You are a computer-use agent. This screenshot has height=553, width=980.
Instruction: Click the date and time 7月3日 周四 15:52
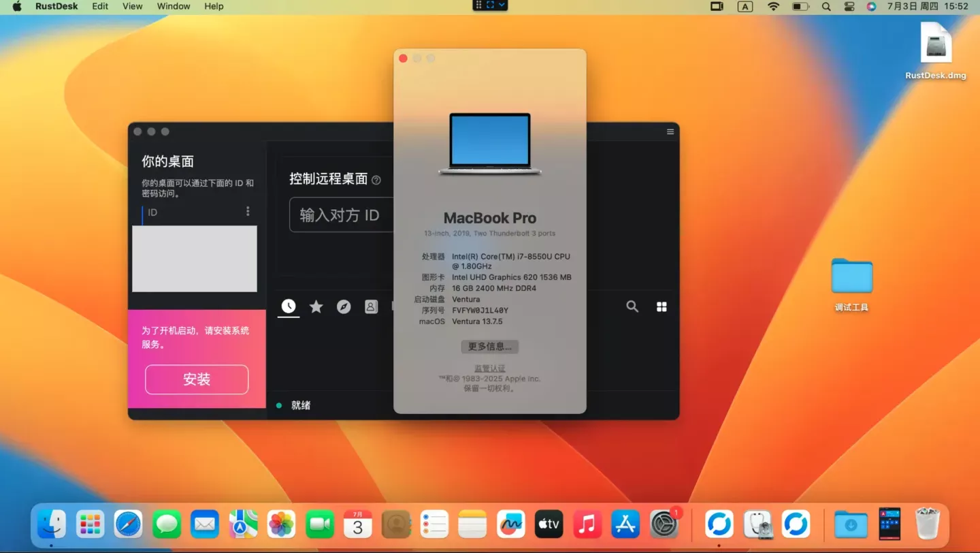[x=928, y=6]
